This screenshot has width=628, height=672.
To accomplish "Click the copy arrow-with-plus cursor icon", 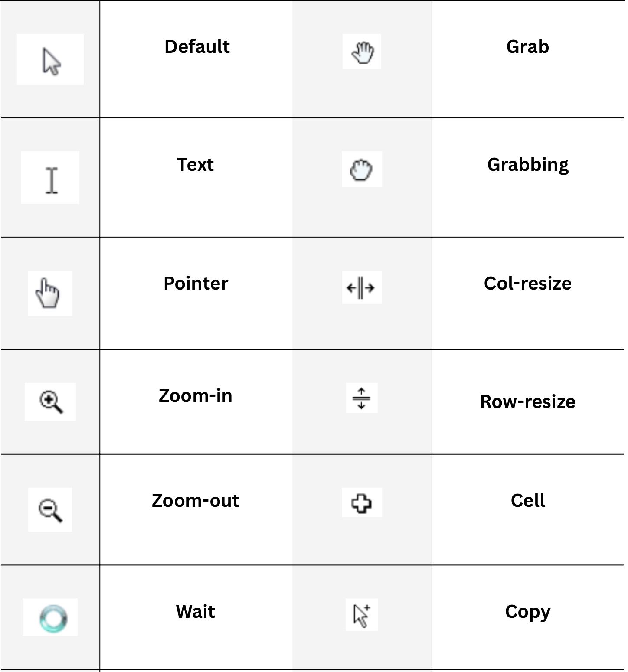I will click(361, 615).
